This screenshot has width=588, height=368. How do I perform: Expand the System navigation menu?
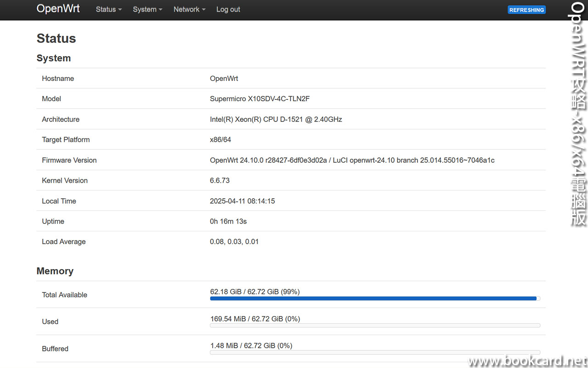tap(147, 10)
